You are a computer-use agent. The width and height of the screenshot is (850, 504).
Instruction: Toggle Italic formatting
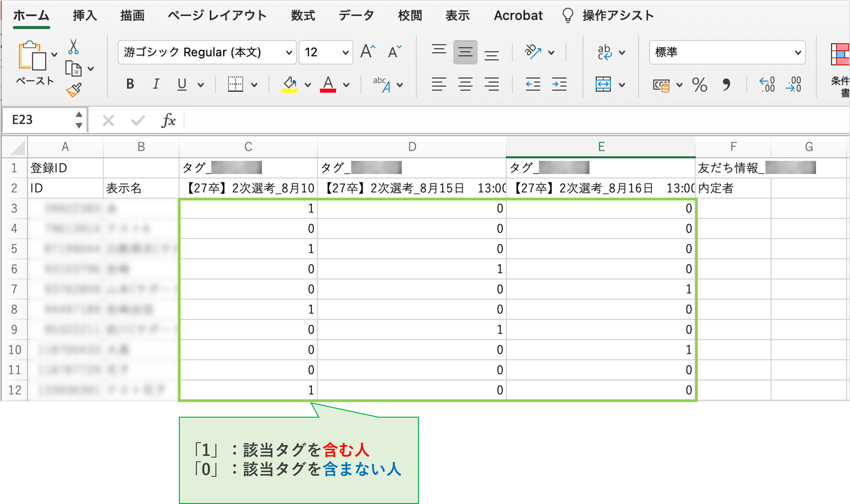click(156, 84)
